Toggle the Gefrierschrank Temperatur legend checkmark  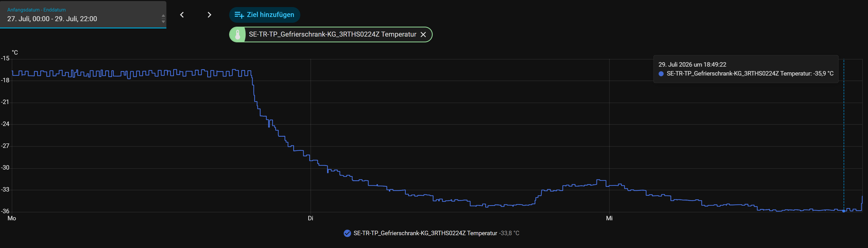tap(347, 233)
